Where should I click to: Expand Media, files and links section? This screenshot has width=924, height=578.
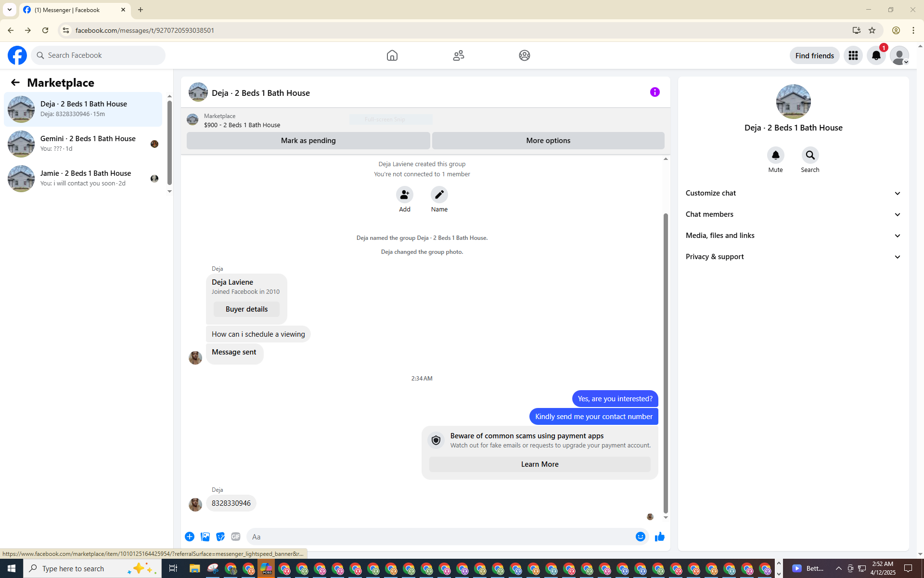click(x=794, y=236)
